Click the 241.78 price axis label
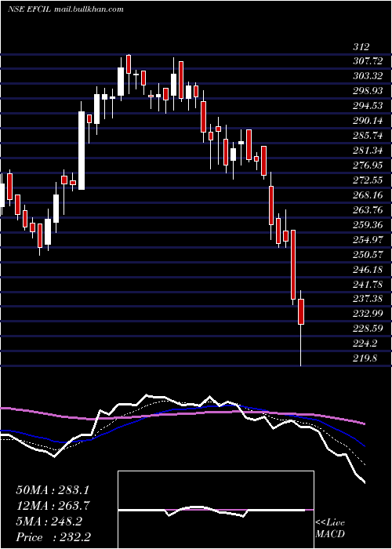 pyautogui.click(x=368, y=284)
